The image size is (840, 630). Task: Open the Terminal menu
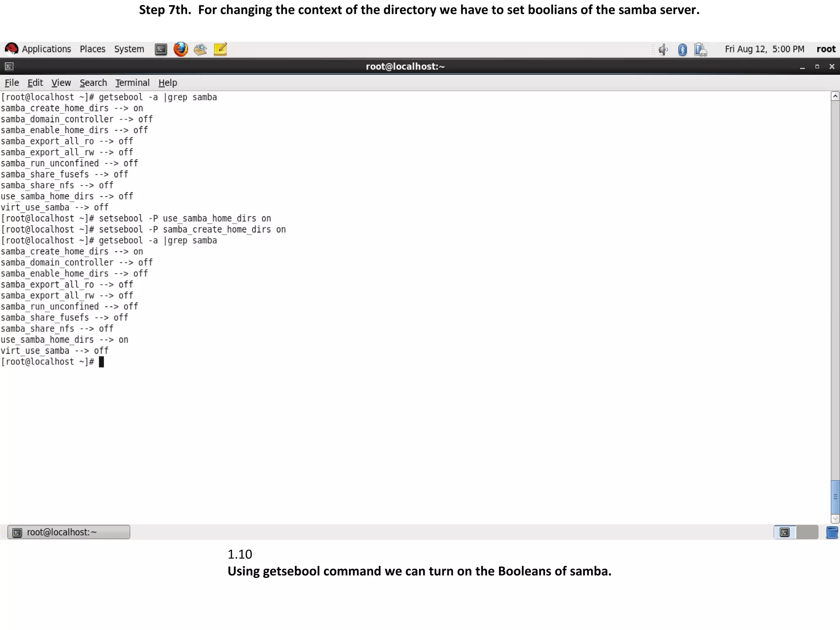[x=132, y=83]
